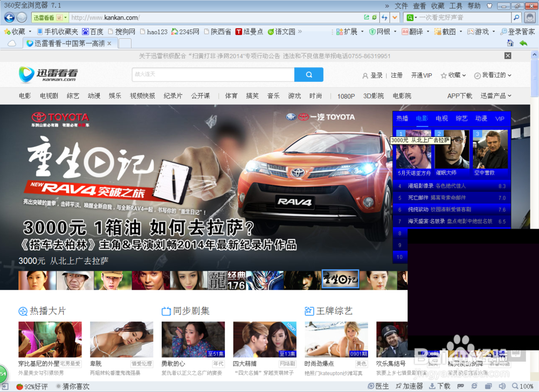539x392 pixels.
Task: Open the 工具 menu
Action: pyautogui.click(x=456, y=6)
